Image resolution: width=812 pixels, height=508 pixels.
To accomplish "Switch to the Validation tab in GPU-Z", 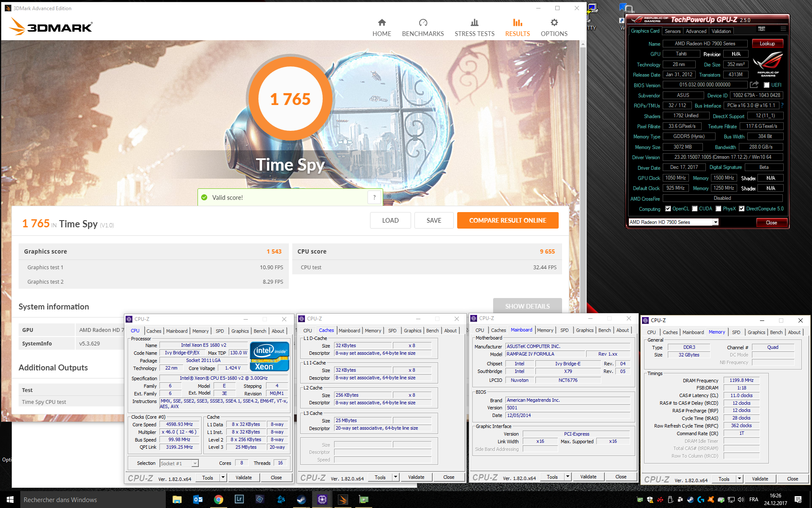I will 721,31.
